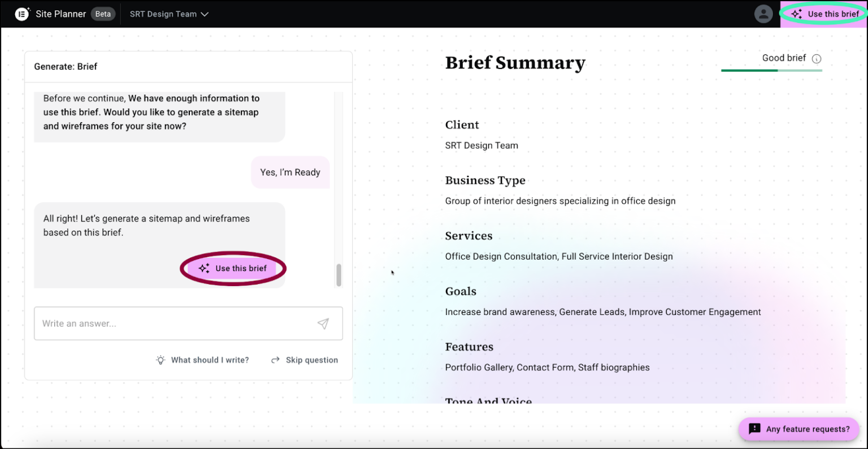Click the info icon next to Good brief

point(815,58)
